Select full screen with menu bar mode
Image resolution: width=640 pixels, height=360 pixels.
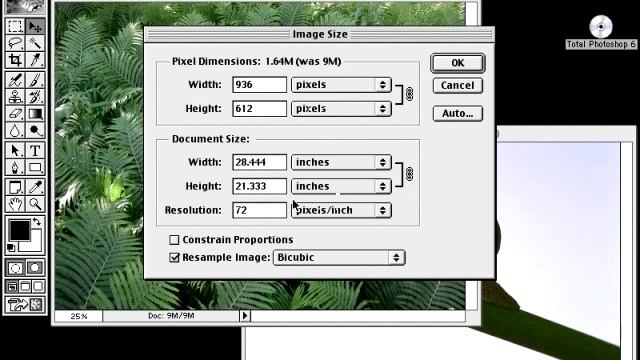coord(25,287)
